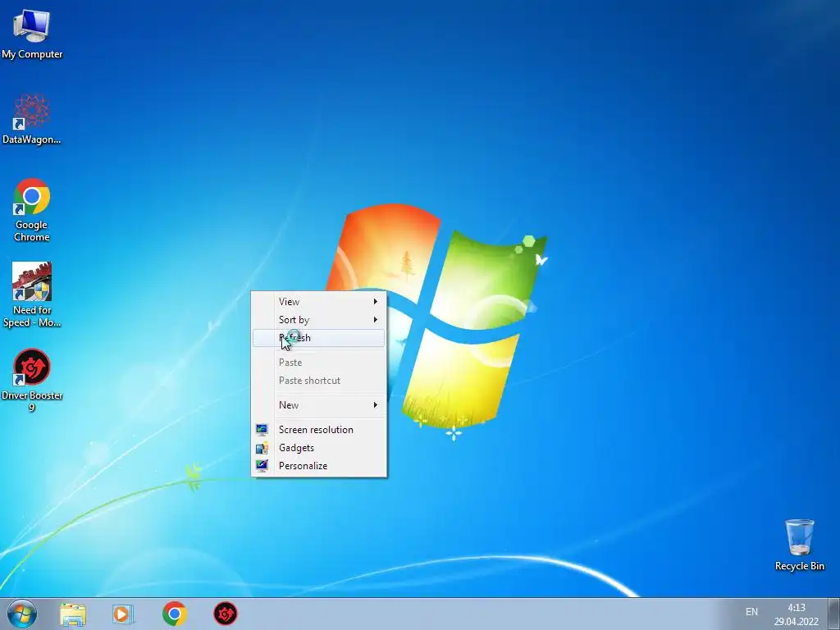Choose Refresh in the context menu
The width and height of the screenshot is (840, 630).
coord(319,338)
